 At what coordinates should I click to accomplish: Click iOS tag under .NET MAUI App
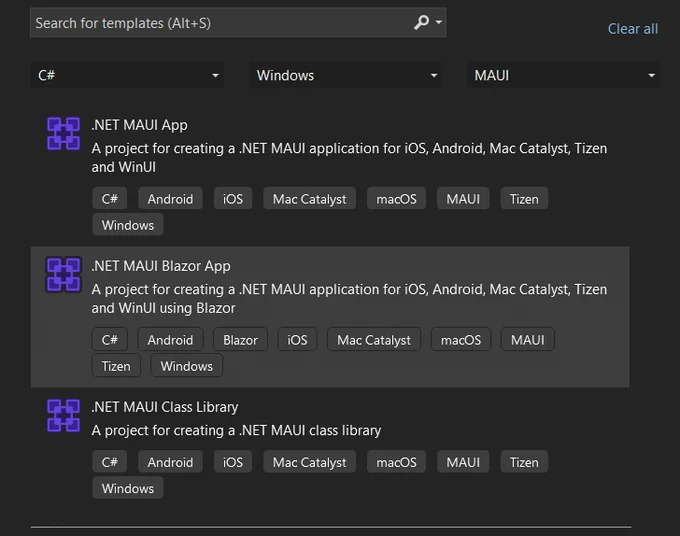(x=233, y=199)
